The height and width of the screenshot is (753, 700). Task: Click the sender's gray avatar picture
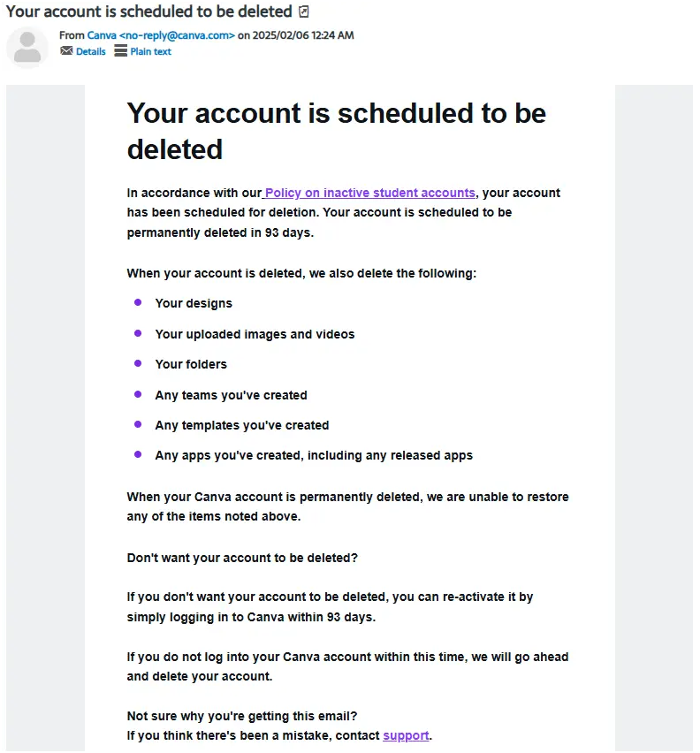[x=27, y=47]
